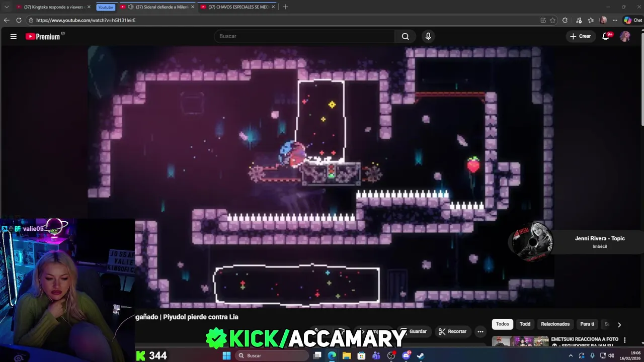Open the tab search dropdown arrow
The width and height of the screenshot is (644, 362).
pyautogui.click(x=7, y=7)
